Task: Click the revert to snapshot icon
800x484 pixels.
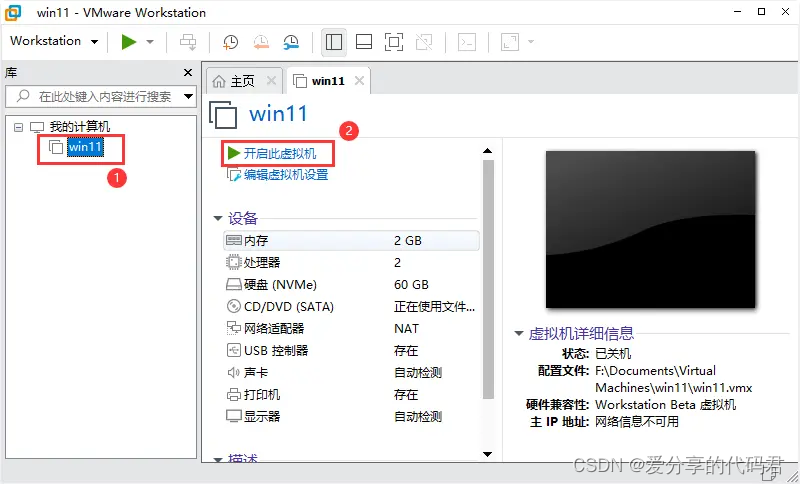Action: [261, 42]
